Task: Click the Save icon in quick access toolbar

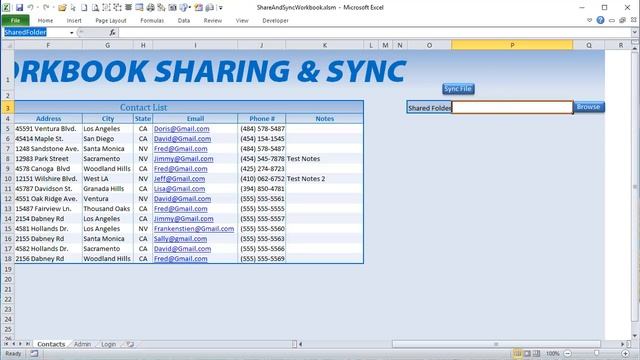Action: (19, 7)
